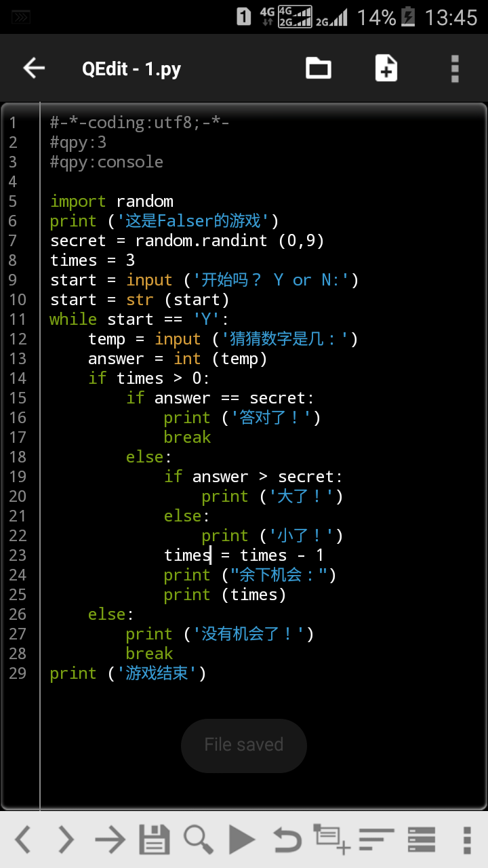Tap the QEdit - 1.py title
The height and width of the screenshot is (868, 488).
point(131,68)
